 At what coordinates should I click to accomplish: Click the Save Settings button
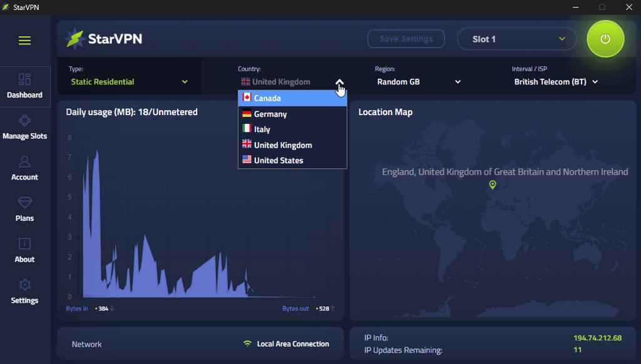(x=406, y=39)
